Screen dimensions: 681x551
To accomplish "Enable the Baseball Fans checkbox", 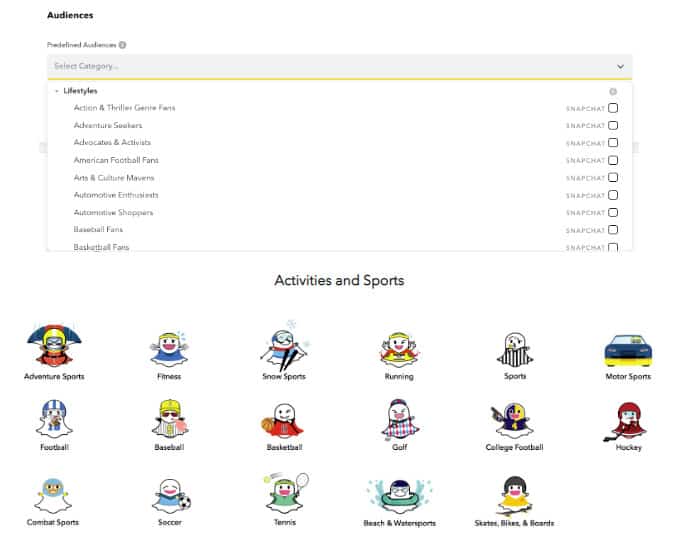I will [x=613, y=230].
